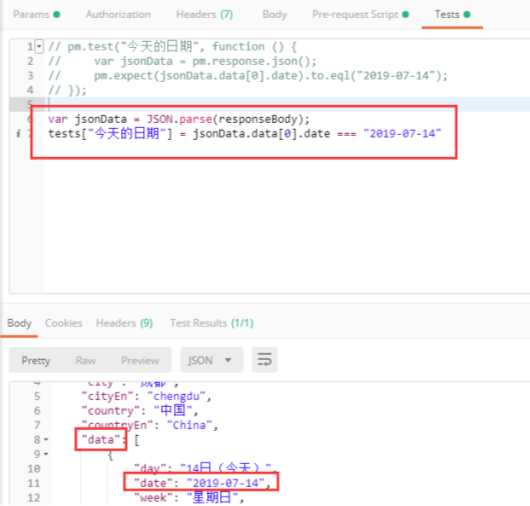The image size is (530, 506).
Task: Click the info marker beside editor line 7
Action: (x=18, y=134)
